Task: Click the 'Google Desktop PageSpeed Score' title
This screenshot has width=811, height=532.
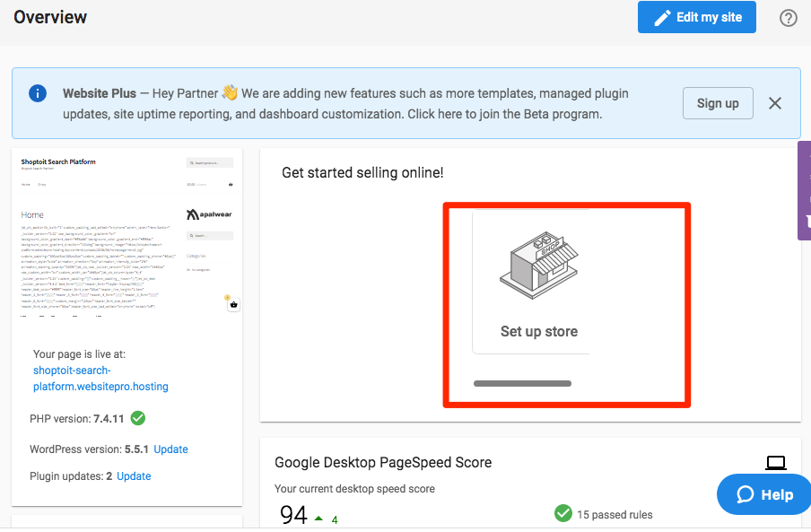Action: tap(383, 462)
